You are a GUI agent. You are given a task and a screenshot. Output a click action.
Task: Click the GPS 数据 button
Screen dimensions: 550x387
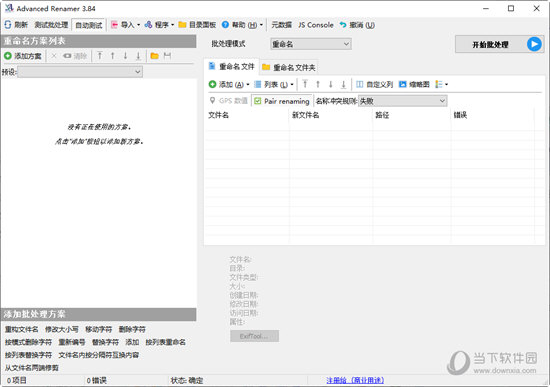228,101
